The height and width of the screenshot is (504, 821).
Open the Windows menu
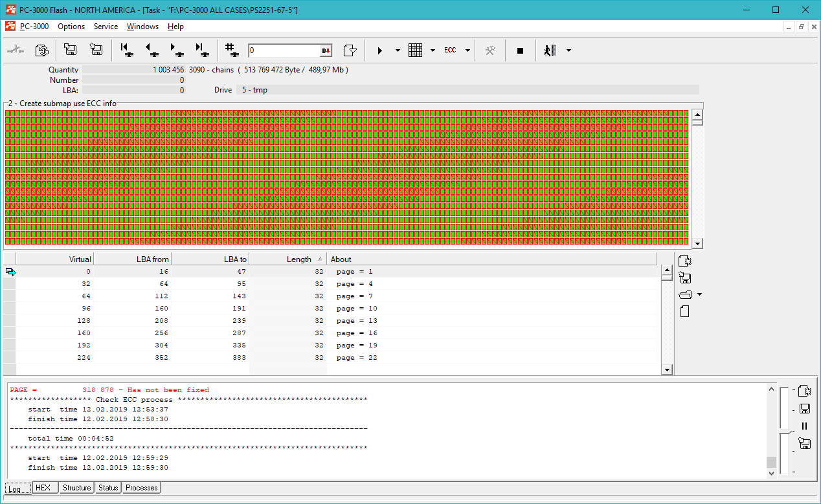point(142,27)
